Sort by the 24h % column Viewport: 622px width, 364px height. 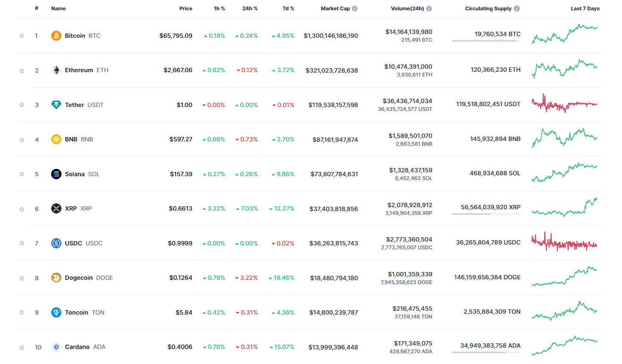tap(250, 9)
